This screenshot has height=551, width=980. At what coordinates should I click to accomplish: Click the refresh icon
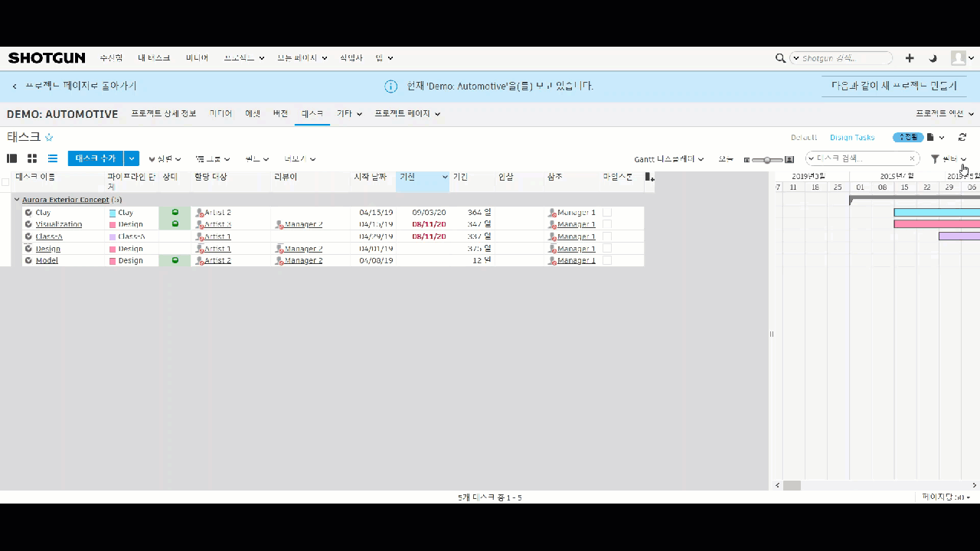962,138
